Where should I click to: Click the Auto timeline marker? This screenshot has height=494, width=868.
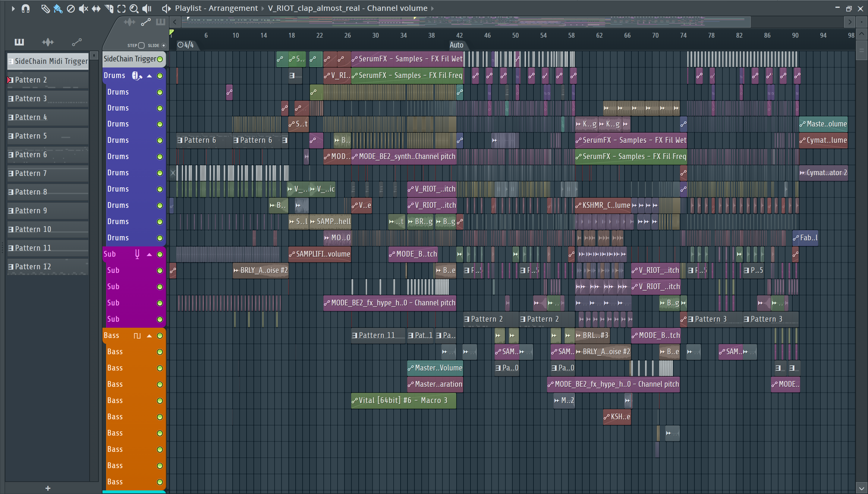pos(456,45)
